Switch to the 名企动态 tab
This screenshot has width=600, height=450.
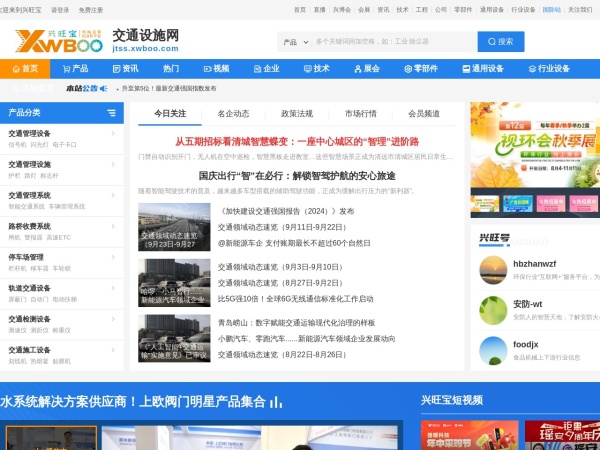(233, 114)
